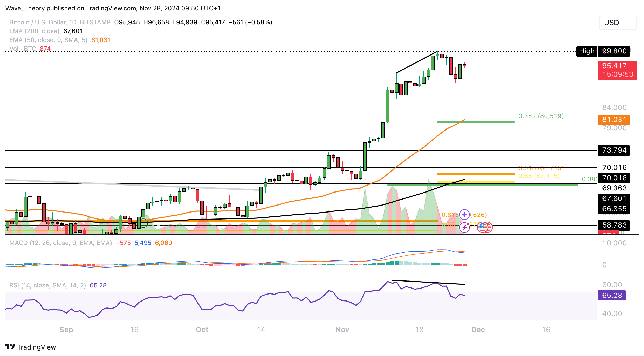Click the purple 65.28 RSI value tag
The width and height of the screenshot is (644, 356).
[611, 295]
